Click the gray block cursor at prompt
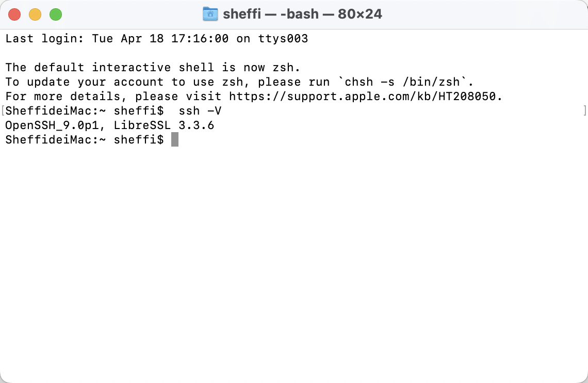The image size is (588, 383). pyautogui.click(x=175, y=139)
